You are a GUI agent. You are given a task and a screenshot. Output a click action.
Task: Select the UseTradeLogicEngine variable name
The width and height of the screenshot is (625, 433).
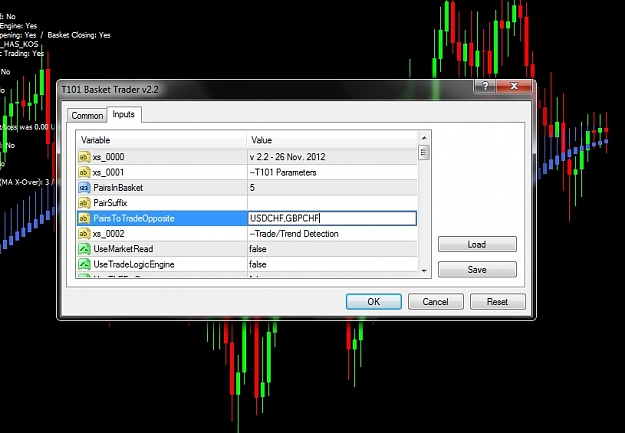134,264
